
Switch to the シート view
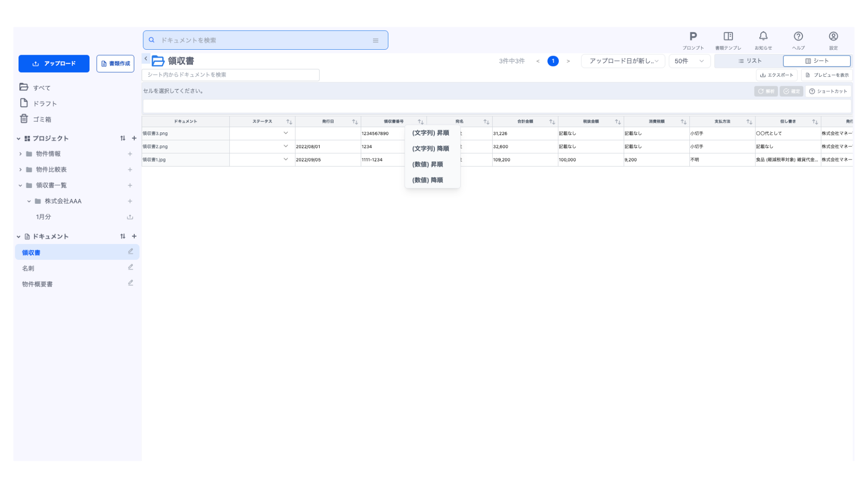[x=816, y=61]
